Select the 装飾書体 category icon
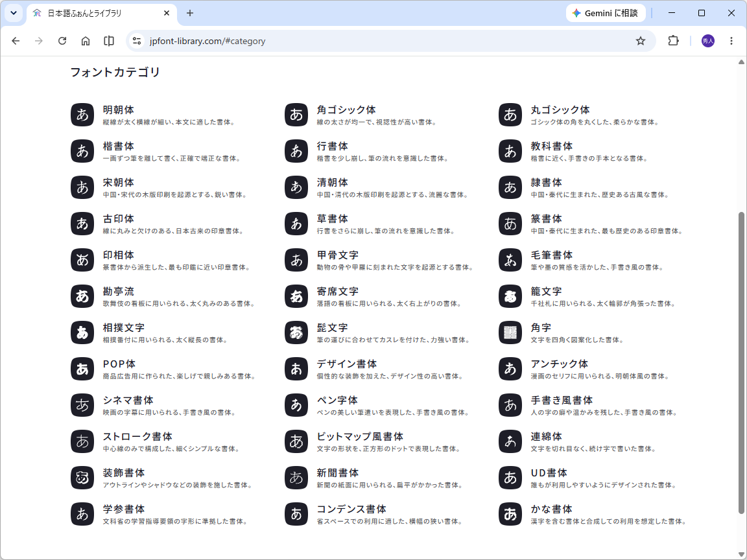 coord(82,478)
